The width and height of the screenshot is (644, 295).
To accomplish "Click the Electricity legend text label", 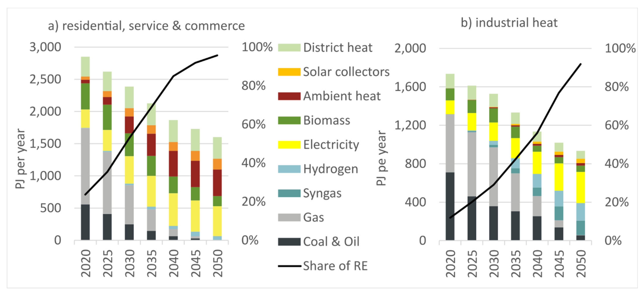I will [x=331, y=145].
